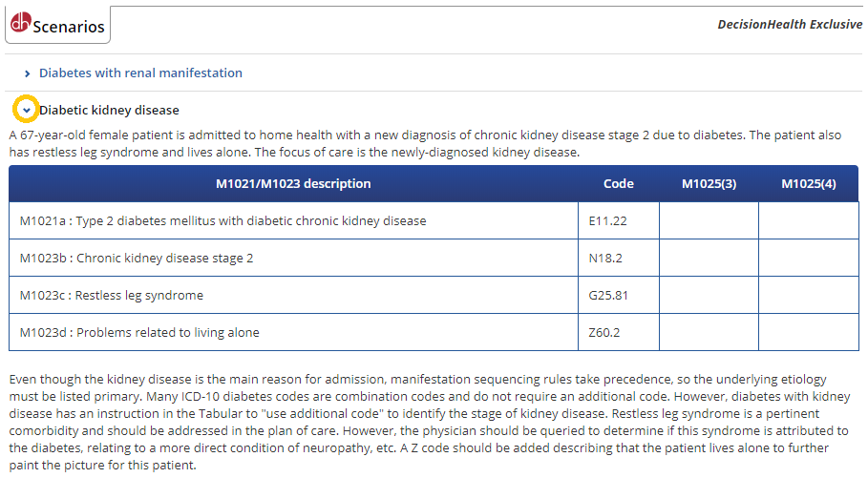Select the M1023c Restless leg syndrome row
The image size is (868, 478).
tap(112, 296)
